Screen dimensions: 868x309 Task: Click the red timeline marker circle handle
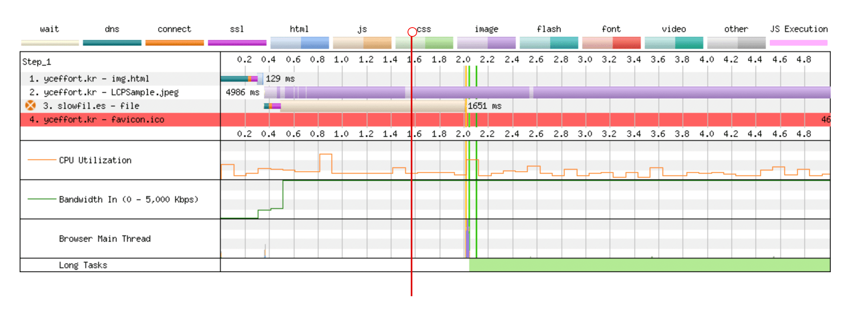[412, 32]
